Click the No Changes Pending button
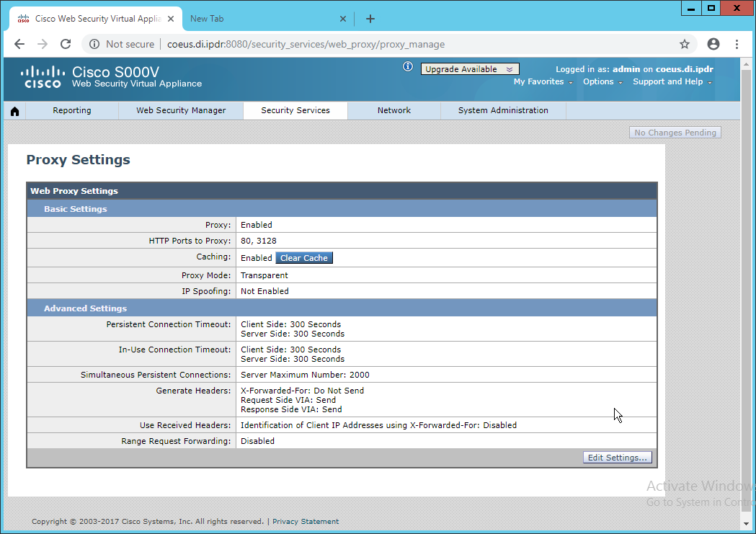 [x=675, y=133]
